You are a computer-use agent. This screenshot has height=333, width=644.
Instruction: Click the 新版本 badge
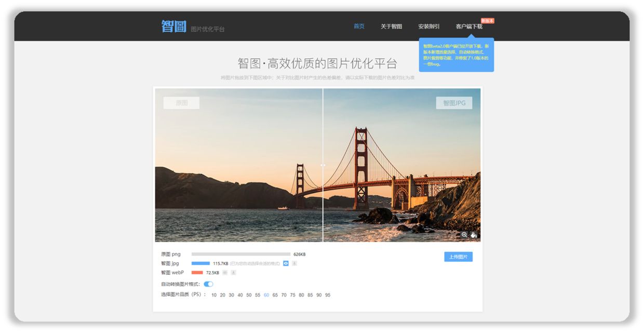488,21
